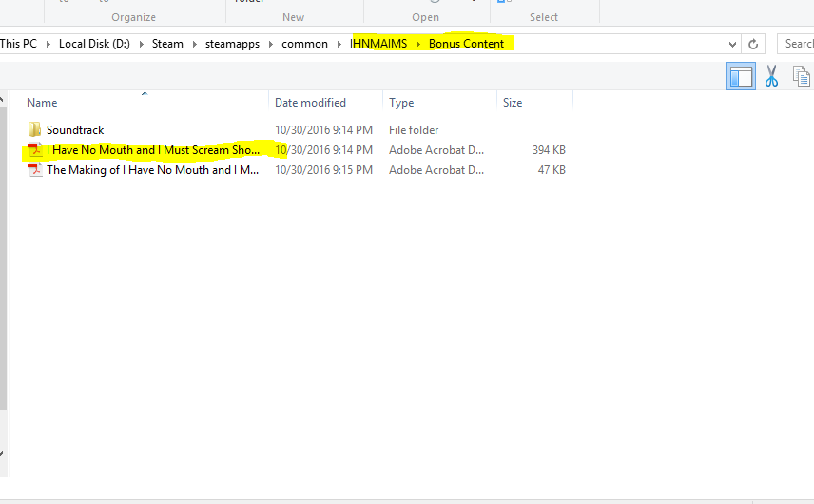The height and width of the screenshot is (504, 814).
Task: Click the navigation pane vertical scrollbar
Action: coord(3,258)
